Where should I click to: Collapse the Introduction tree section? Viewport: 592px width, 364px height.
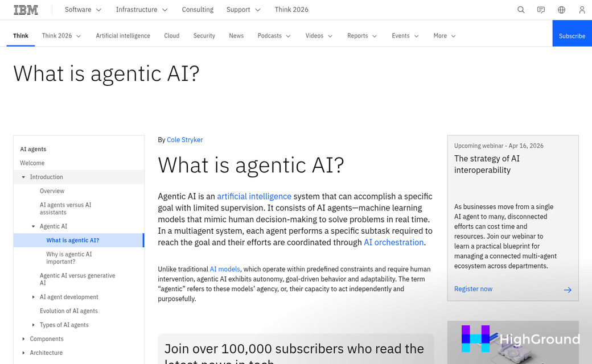click(x=23, y=177)
